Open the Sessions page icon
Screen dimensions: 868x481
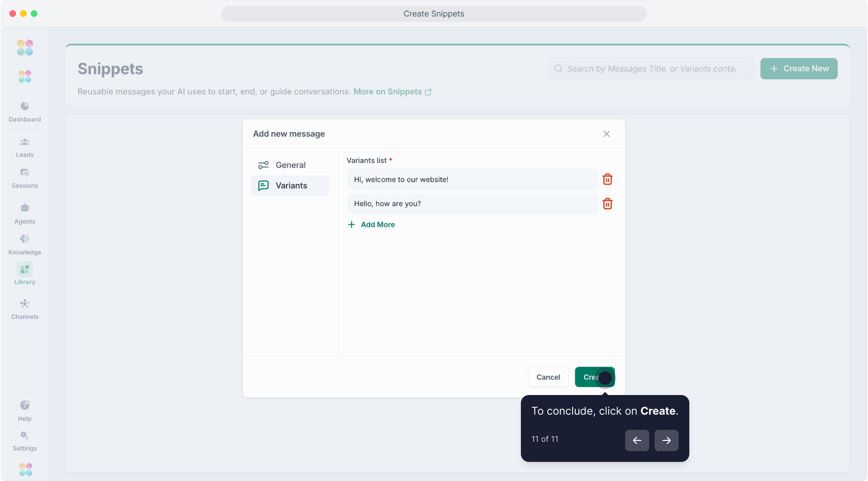tap(25, 173)
